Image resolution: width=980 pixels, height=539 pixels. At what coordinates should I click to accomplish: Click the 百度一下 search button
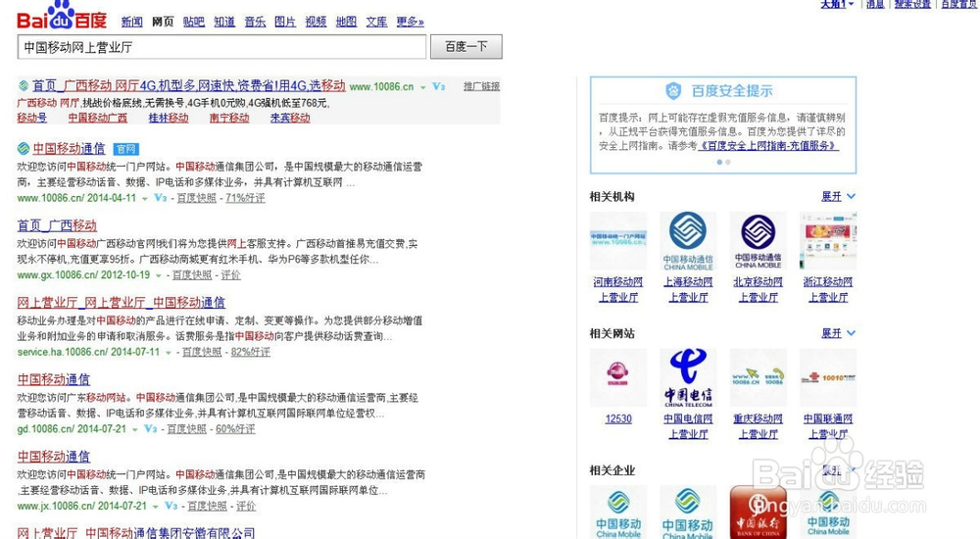tap(466, 47)
